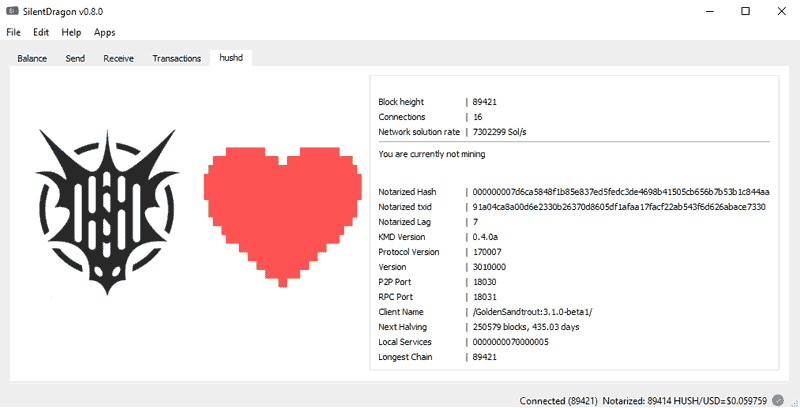Click the network solution rate 7302299 Sol/s
800x408 pixels.
coord(499,132)
